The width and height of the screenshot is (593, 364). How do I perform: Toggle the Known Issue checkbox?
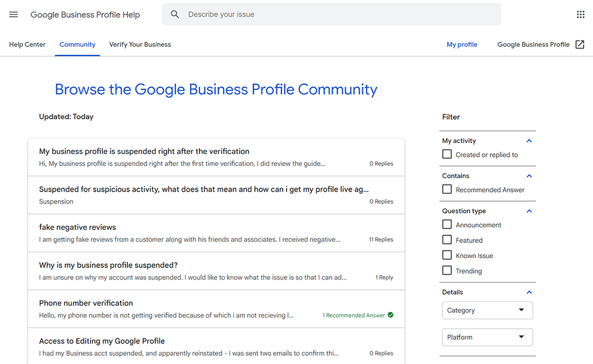click(447, 255)
